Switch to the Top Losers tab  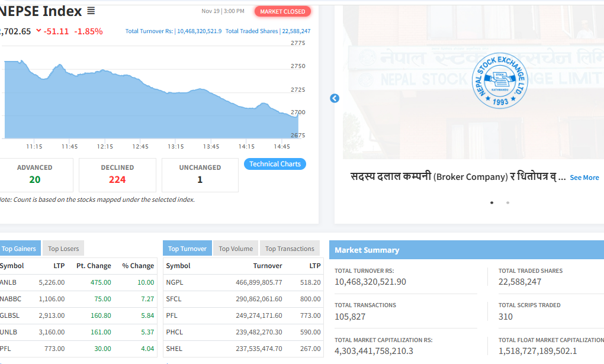click(63, 249)
